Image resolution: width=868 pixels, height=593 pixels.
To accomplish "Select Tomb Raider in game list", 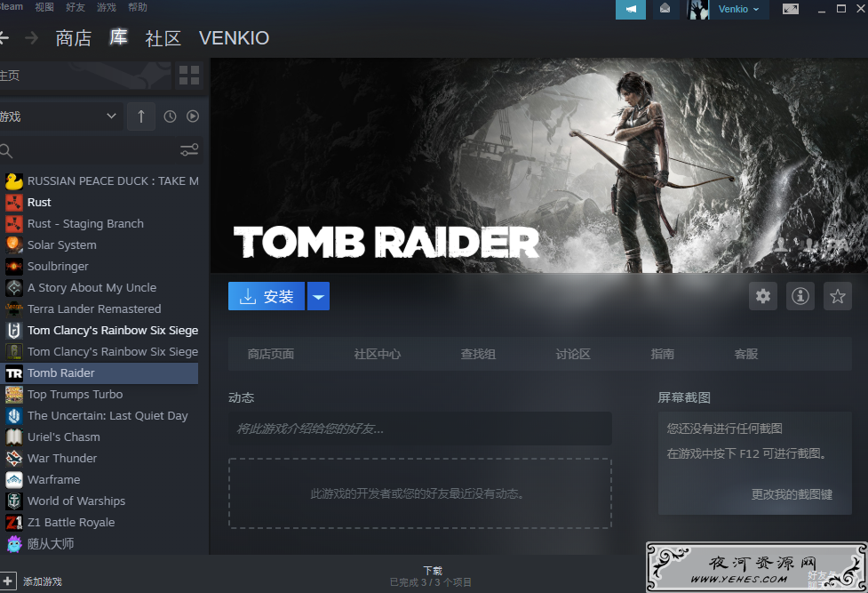I will click(x=100, y=373).
